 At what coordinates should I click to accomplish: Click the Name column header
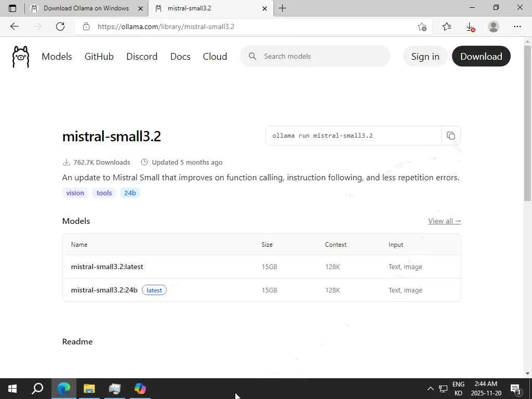click(x=79, y=245)
